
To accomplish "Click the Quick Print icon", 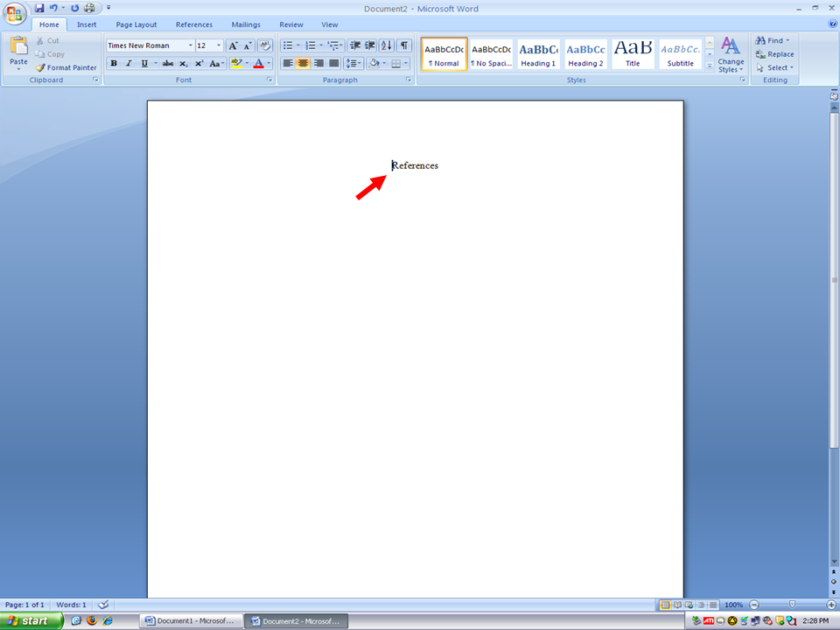I will click(x=89, y=8).
